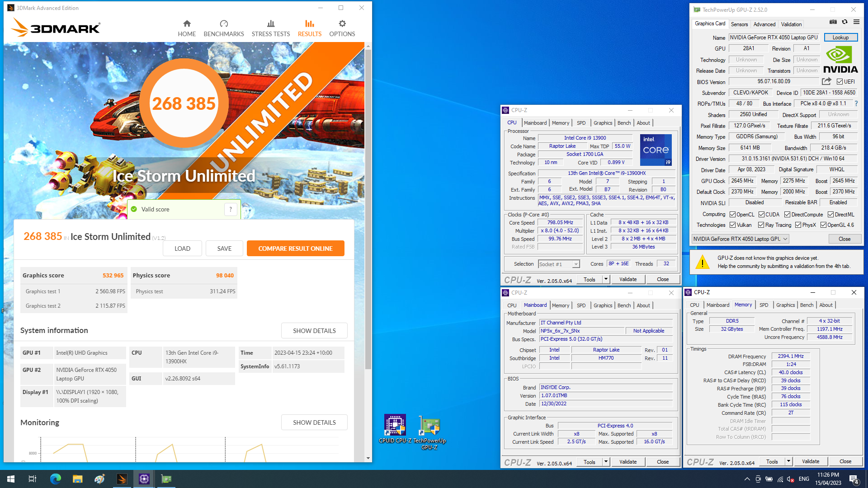868x488 pixels.
Task: Open the GPU selection dropdown in GPU-Z
Action: pyautogui.click(x=741, y=239)
